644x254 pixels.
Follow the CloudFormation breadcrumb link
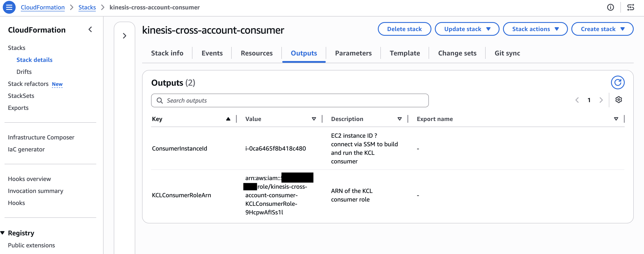[x=42, y=7]
